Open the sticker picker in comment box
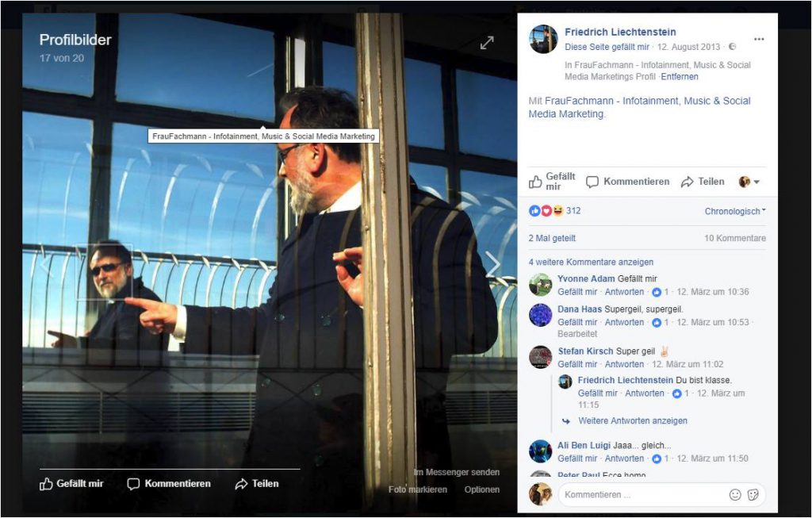Screen dimensions: 812x518 (x=753, y=494)
